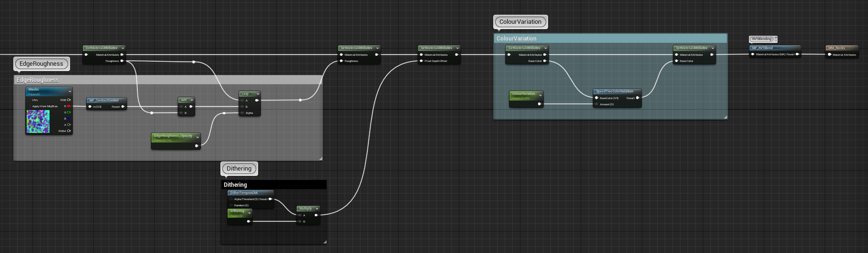Click the red R output pin on Masks

click(x=69, y=106)
